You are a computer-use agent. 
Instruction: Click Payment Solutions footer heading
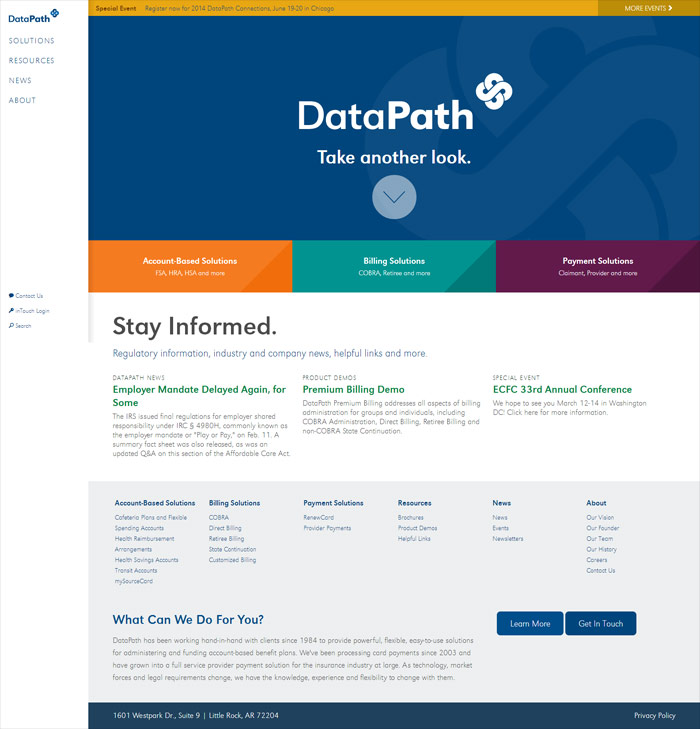pos(333,503)
